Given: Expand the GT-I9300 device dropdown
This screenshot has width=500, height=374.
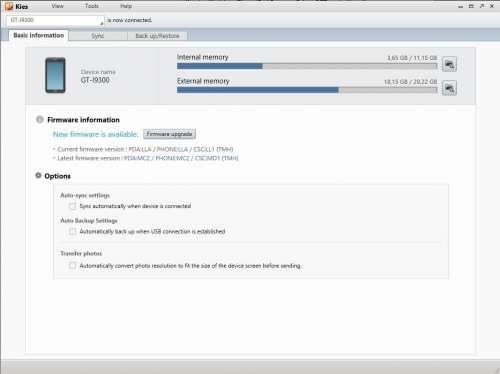Looking at the screenshot, I should point(55,21).
